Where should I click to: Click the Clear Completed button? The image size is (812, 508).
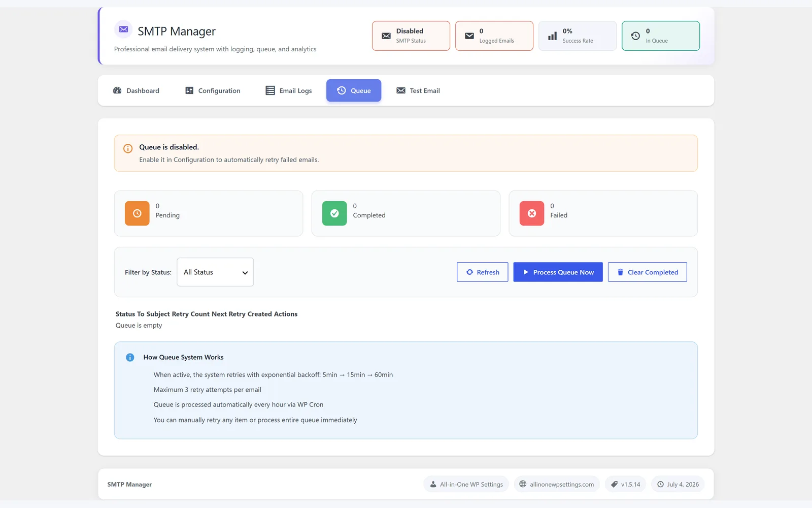point(648,272)
